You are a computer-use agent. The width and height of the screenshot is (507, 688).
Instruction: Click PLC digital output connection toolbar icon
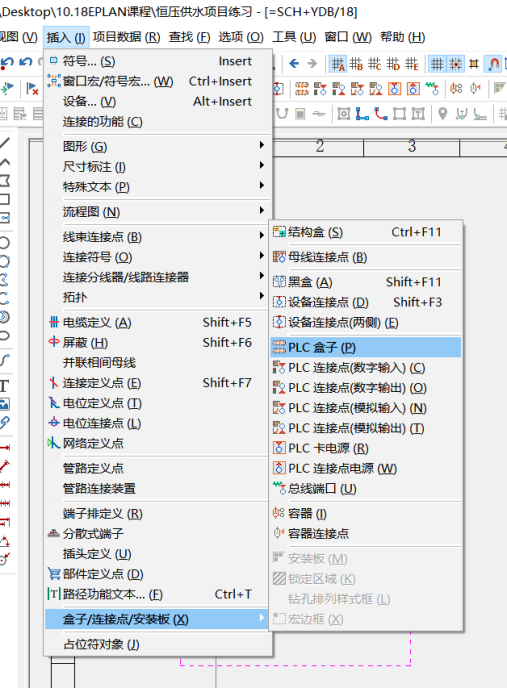[x=338, y=89]
